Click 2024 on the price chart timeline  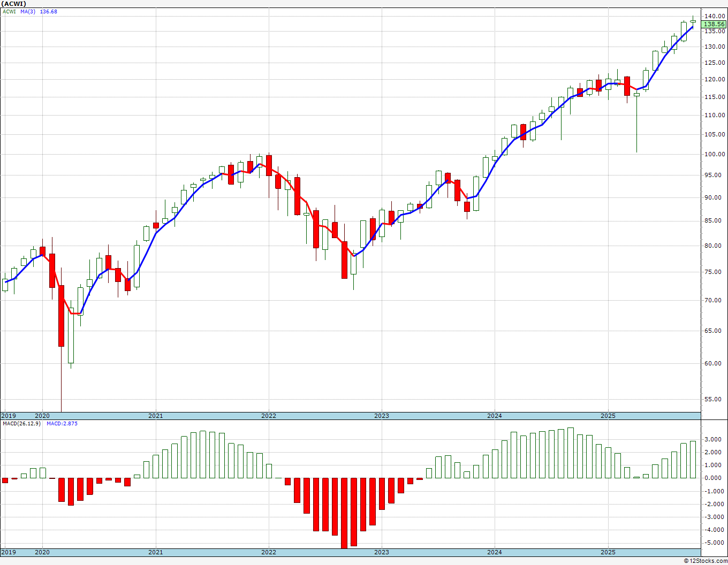pyautogui.click(x=495, y=416)
